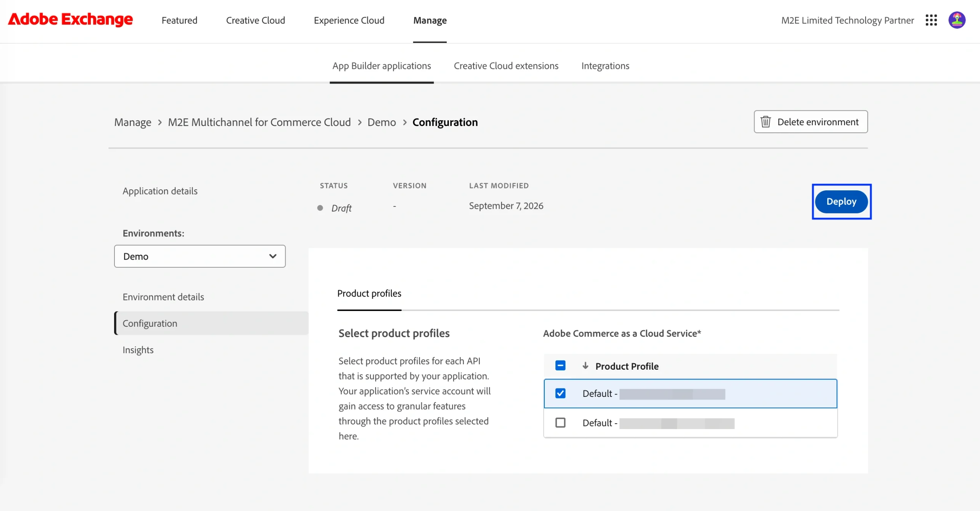
Task: Click the Select product profiles heading
Action: point(394,333)
